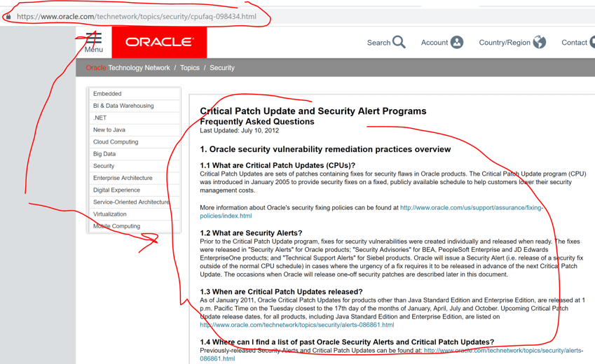Select New to Java in sidebar
This screenshot has width=595, height=364.
(134, 129)
